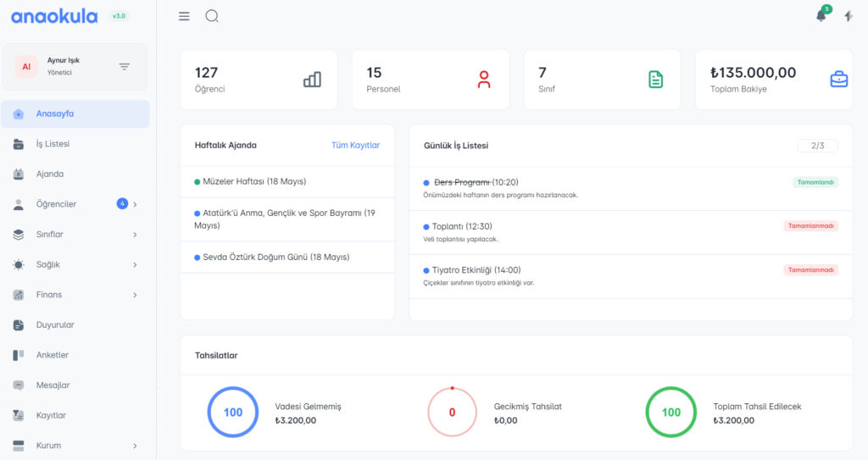The width and height of the screenshot is (868, 460).
Task: Click the lightning bolt icon
Action: [849, 16]
